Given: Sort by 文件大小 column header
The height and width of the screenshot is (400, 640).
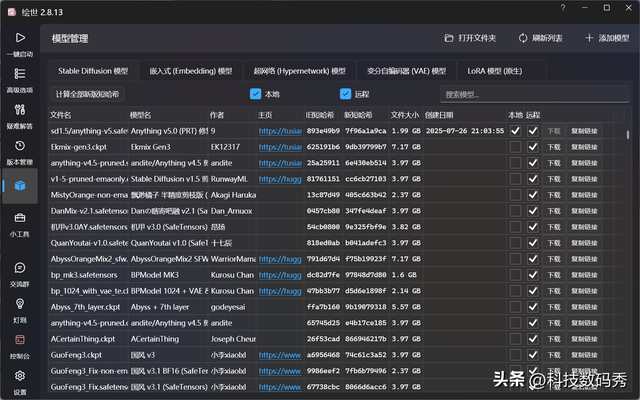Looking at the screenshot, I should point(406,115).
